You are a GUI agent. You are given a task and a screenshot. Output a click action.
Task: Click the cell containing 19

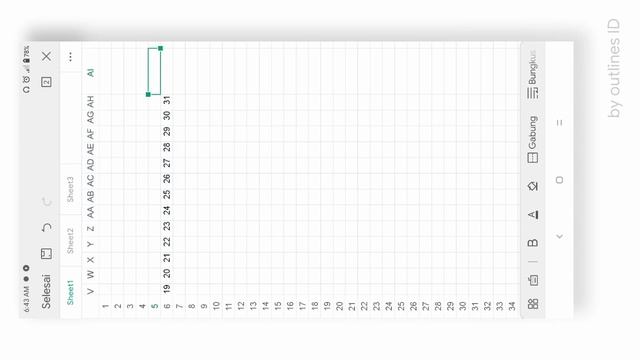pos(167,289)
